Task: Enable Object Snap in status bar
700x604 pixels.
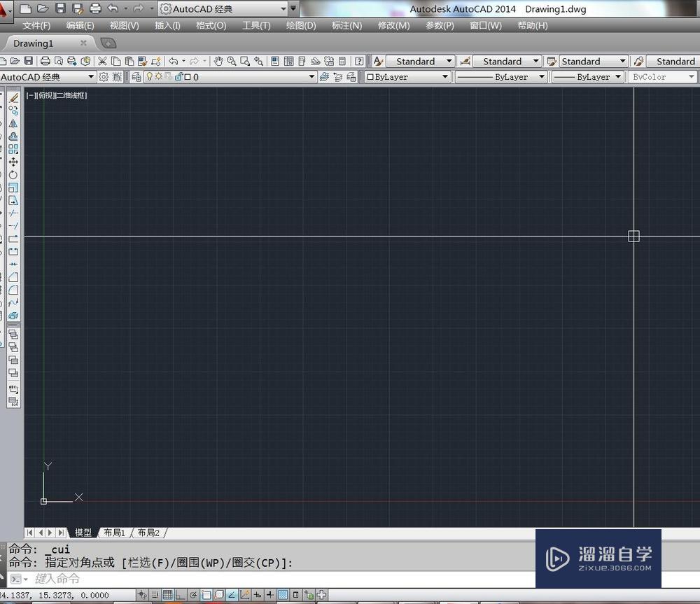Action: pyautogui.click(x=206, y=595)
